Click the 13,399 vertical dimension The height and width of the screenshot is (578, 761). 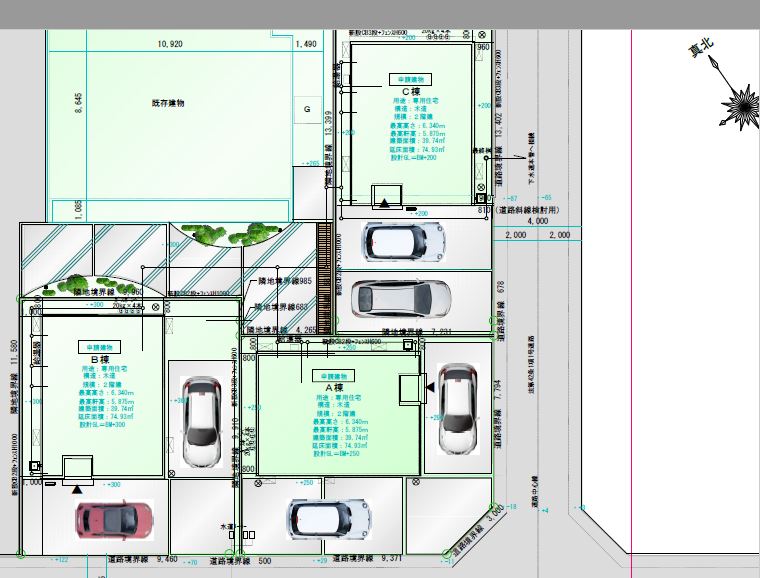[x=329, y=124]
